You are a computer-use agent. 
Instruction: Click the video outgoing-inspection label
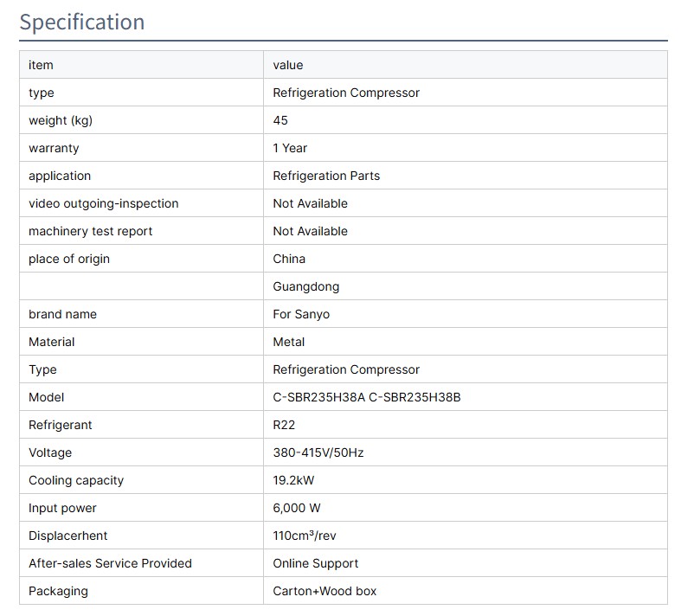104,203
